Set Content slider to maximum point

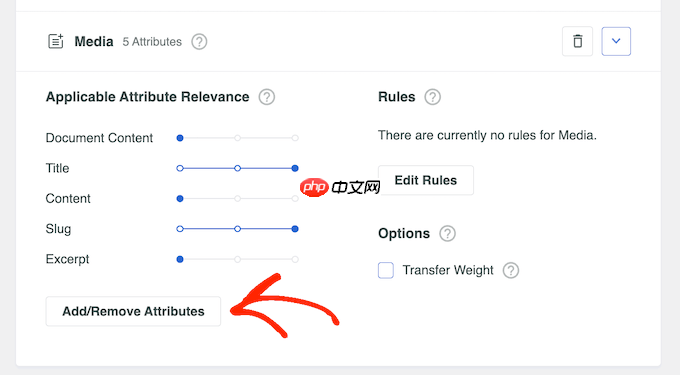click(295, 199)
